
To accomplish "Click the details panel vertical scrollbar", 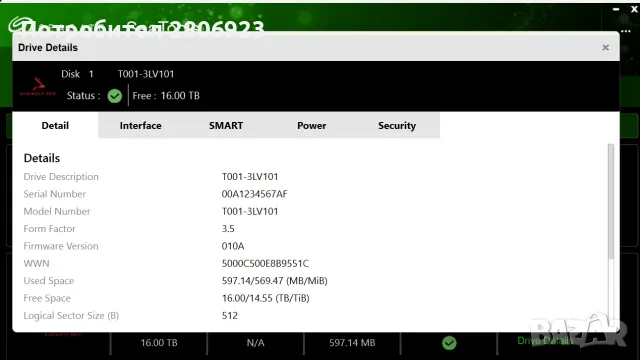I will pos(611,201).
